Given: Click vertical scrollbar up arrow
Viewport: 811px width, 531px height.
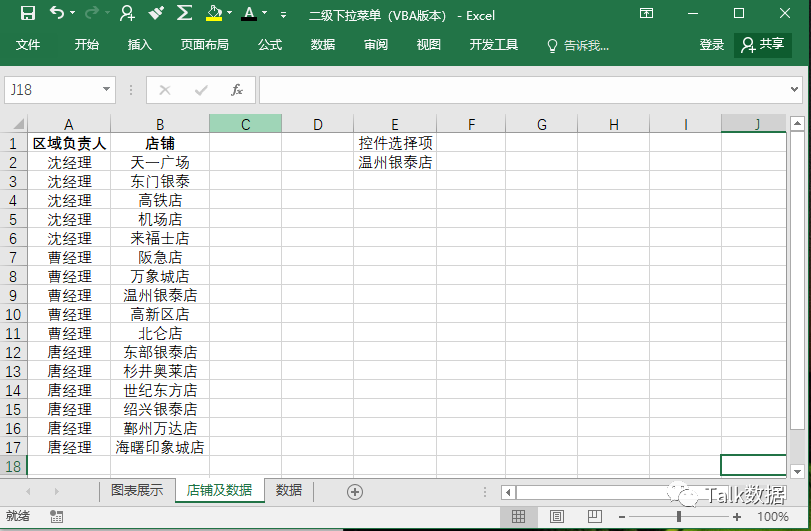Looking at the screenshot, I should coord(797,123).
